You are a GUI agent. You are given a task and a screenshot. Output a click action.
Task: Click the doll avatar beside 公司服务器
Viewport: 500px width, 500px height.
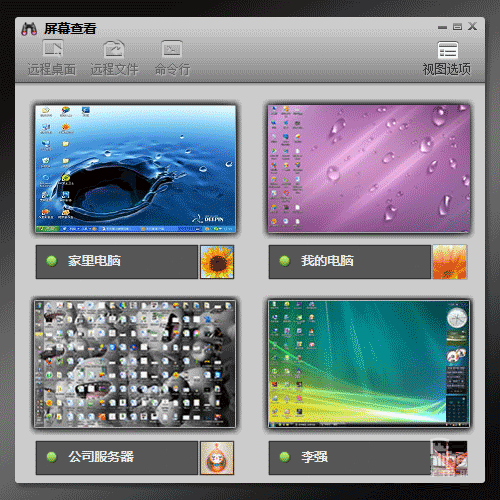(217, 458)
